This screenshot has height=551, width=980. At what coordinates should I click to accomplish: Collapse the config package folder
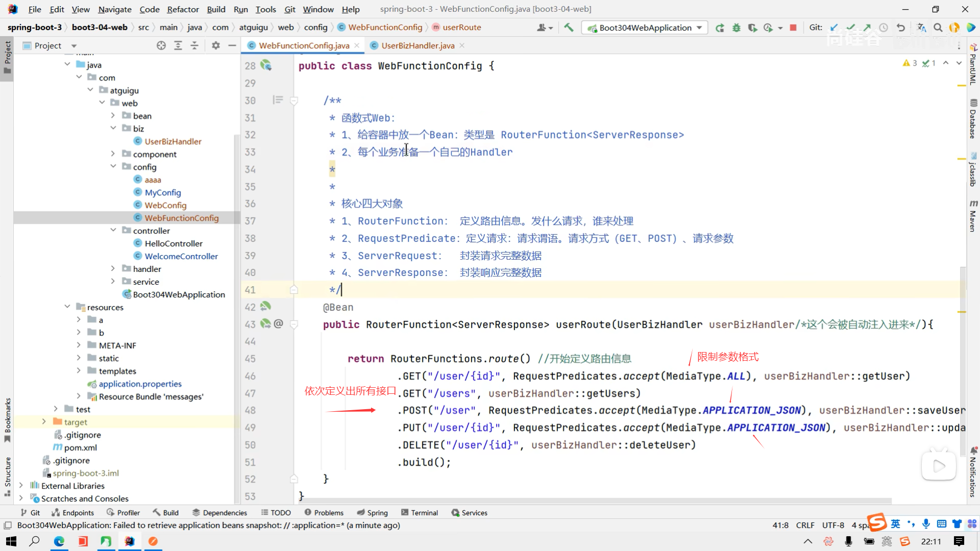113,167
